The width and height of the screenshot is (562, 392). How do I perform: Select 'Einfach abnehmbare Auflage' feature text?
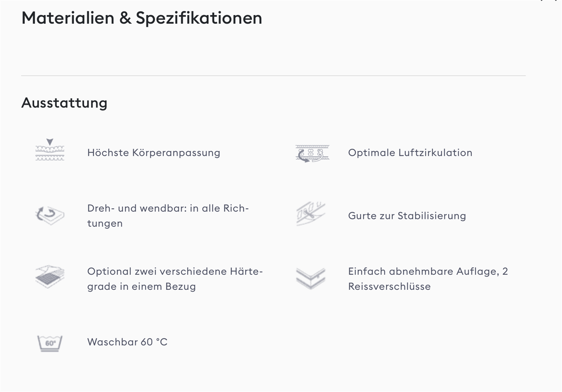[428, 279]
